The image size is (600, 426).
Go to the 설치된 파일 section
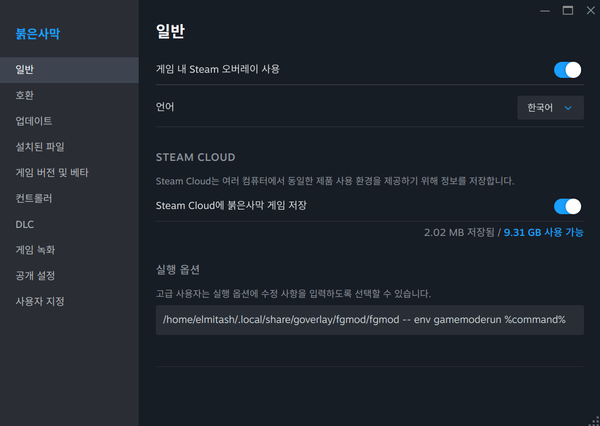click(x=69, y=147)
